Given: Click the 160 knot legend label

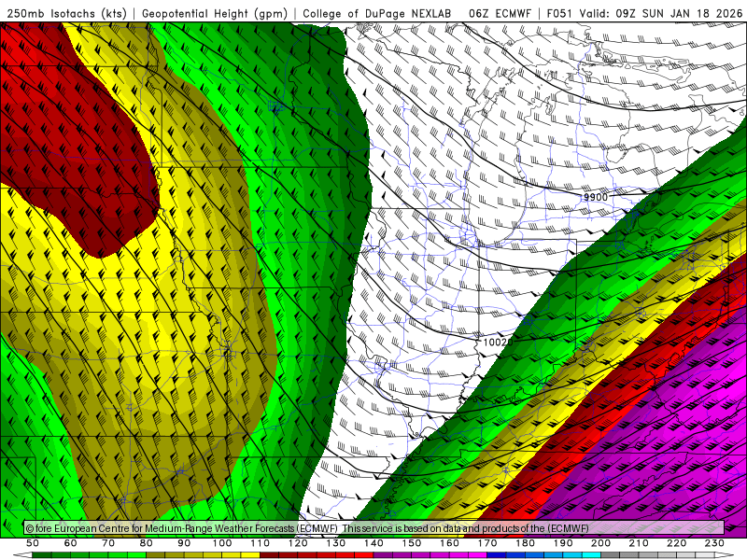Looking at the screenshot, I should 449,543.
